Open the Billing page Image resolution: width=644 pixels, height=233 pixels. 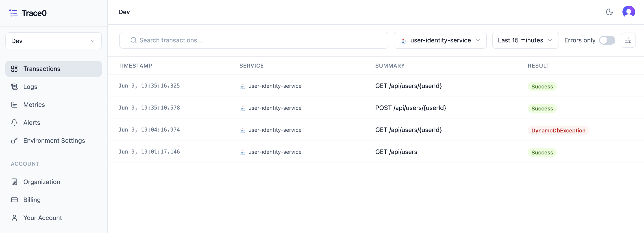[x=54, y=200]
